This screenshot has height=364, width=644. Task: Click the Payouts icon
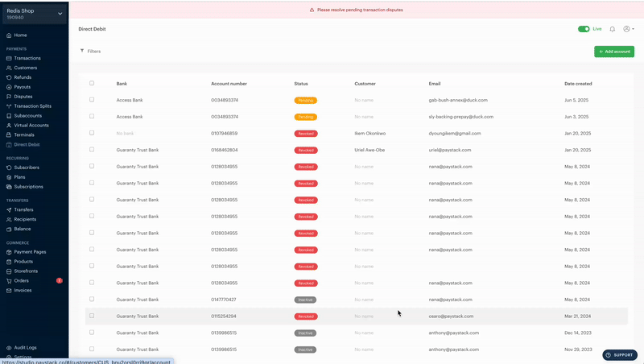(9, 87)
